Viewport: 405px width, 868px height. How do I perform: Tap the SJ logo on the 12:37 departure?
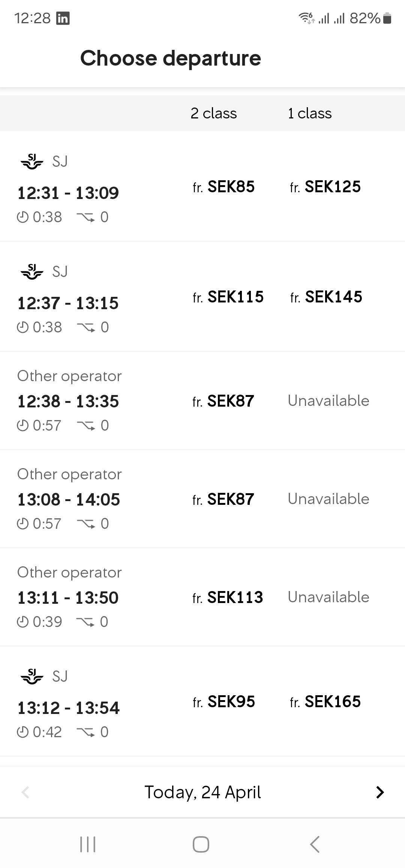coord(32,272)
